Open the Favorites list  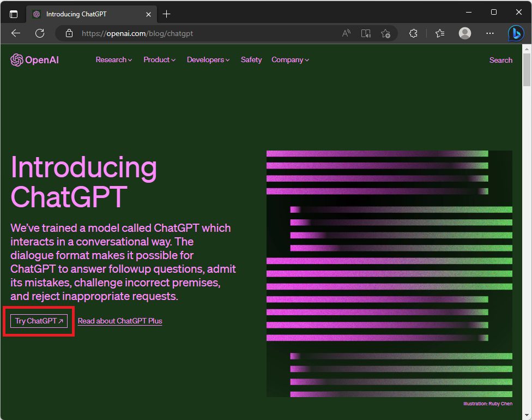coord(440,33)
